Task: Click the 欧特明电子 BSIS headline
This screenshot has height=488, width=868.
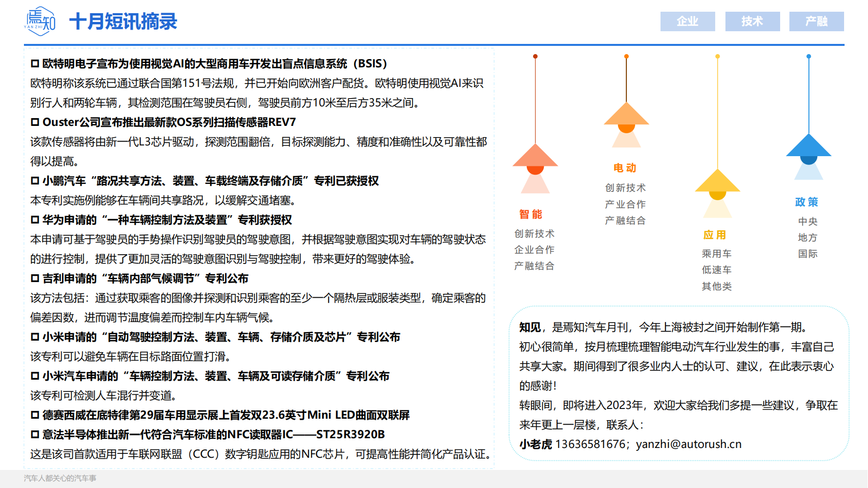Action: tap(215, 63)
